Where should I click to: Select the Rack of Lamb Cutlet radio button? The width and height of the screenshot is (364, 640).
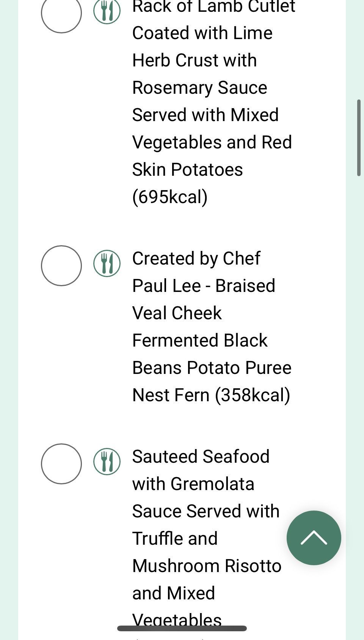[61, 14]
